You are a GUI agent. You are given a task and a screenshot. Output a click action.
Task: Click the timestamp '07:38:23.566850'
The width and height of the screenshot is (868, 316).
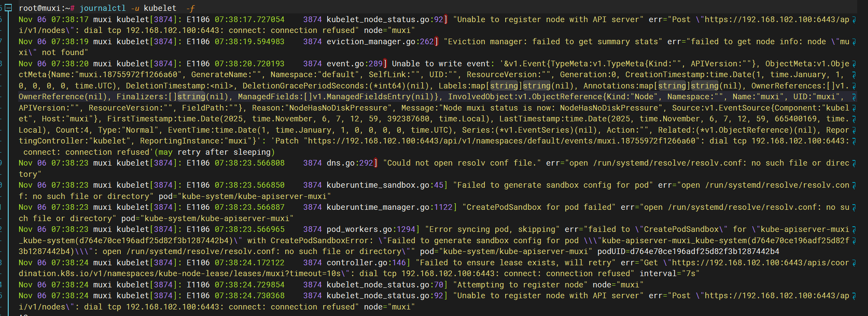(250, 185)
